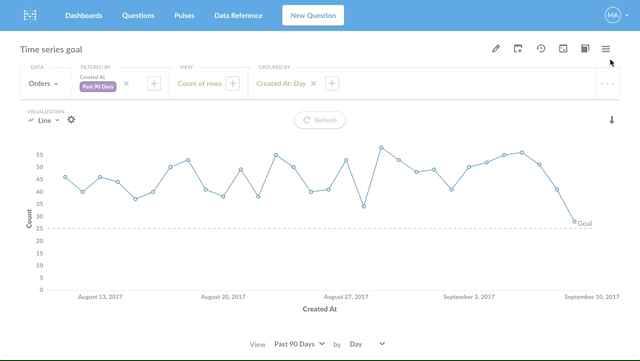This screenshot has height=361, width=640.
Task: Download results with arrow icon
Action: 612,120
